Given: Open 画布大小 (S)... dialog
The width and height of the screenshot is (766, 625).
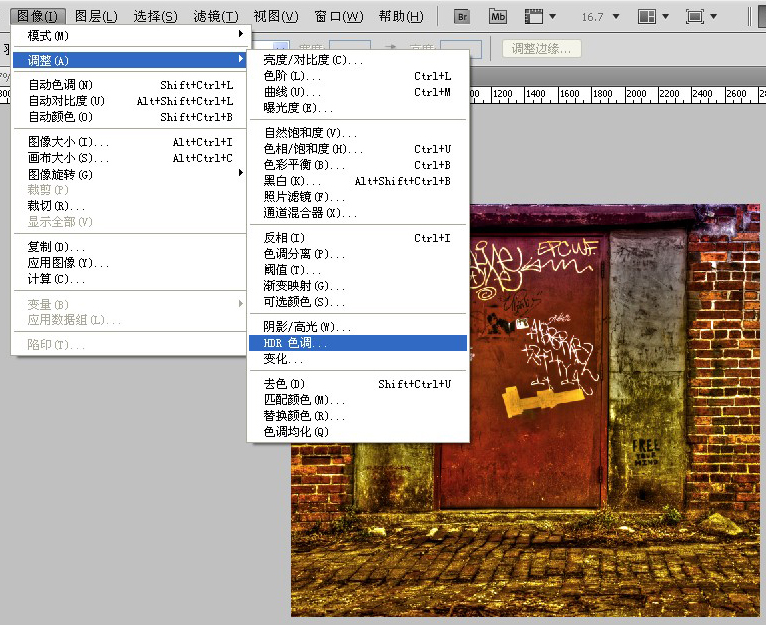Looking at the screenshot, I should (131, 158).
